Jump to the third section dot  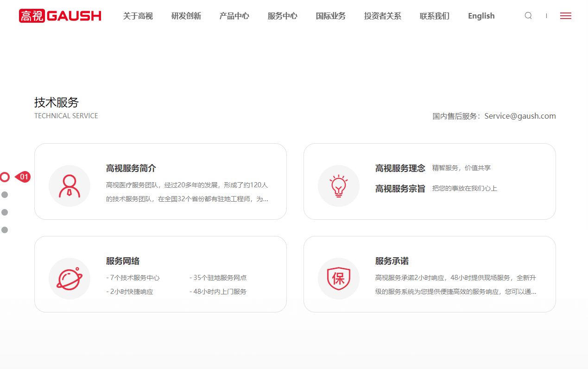tap(5, 212)
